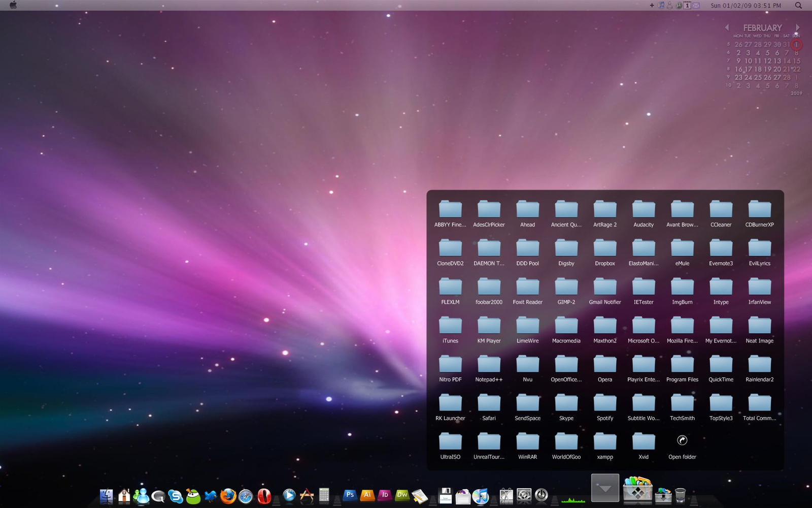The height and width of the screenshot is (508, 812).
Task: Click the Open folder shortcut
Action: 682,446
